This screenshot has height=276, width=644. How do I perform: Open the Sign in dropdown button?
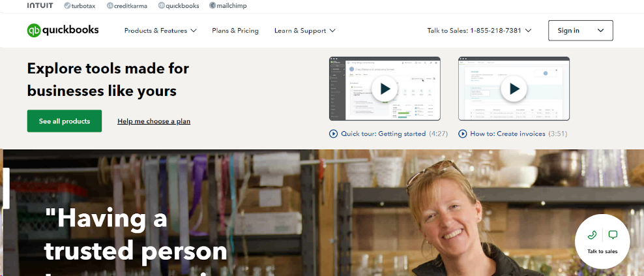[580, 31]
